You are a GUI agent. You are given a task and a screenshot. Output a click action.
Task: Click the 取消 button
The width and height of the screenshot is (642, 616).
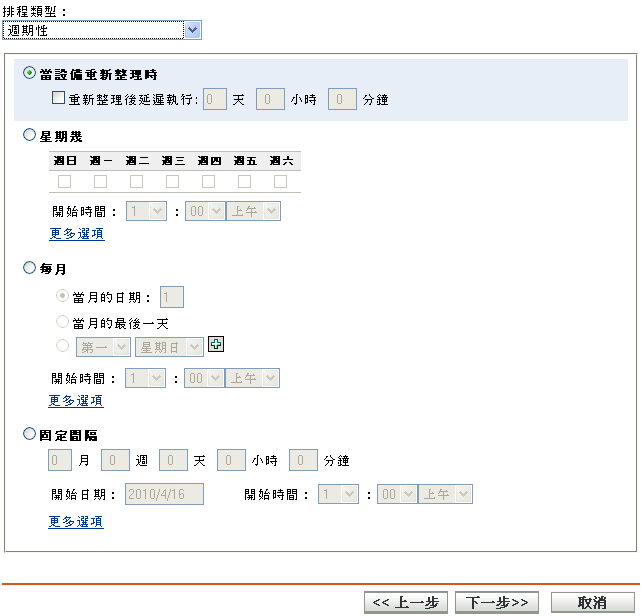pyautogui.click(x=592, y=602)
